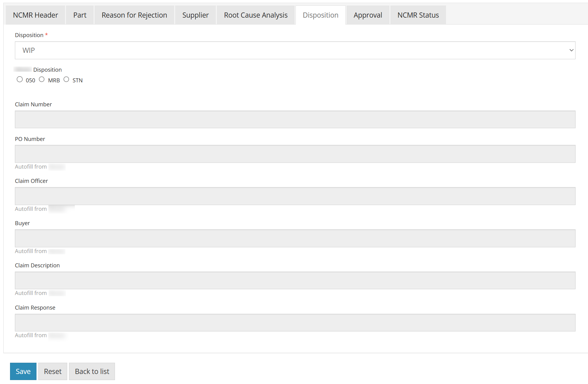Click the PO Number input field
The image size is (588, 384).
pyautogui.click(x=295, y=154)
